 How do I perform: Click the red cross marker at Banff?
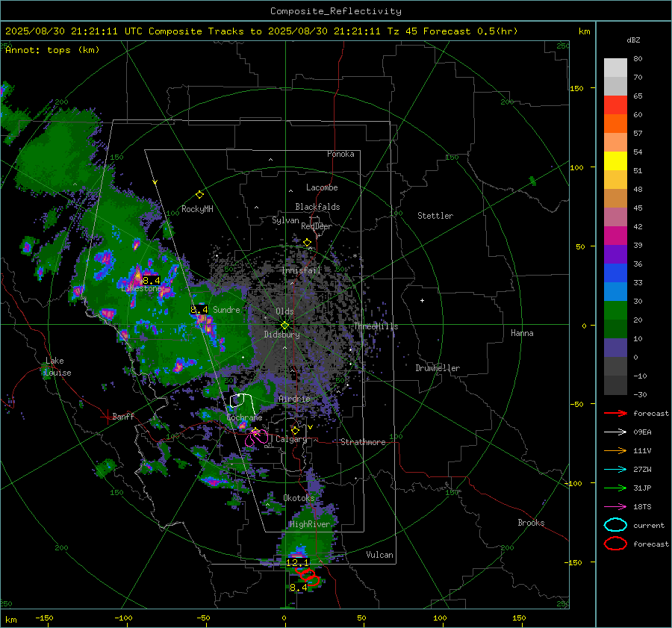(107, 417)
